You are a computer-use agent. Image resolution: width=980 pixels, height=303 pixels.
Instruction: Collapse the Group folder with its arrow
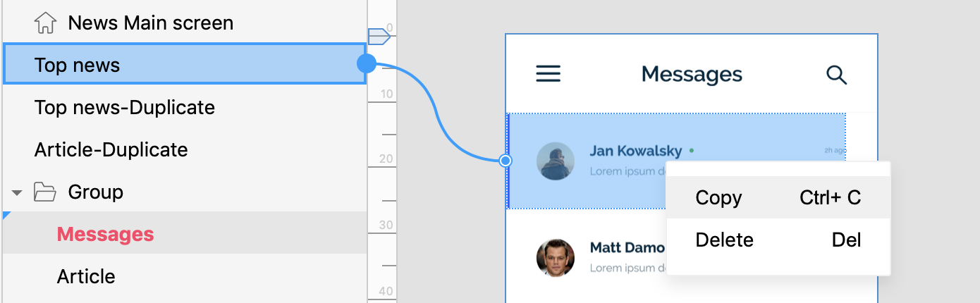click(18, 192)
